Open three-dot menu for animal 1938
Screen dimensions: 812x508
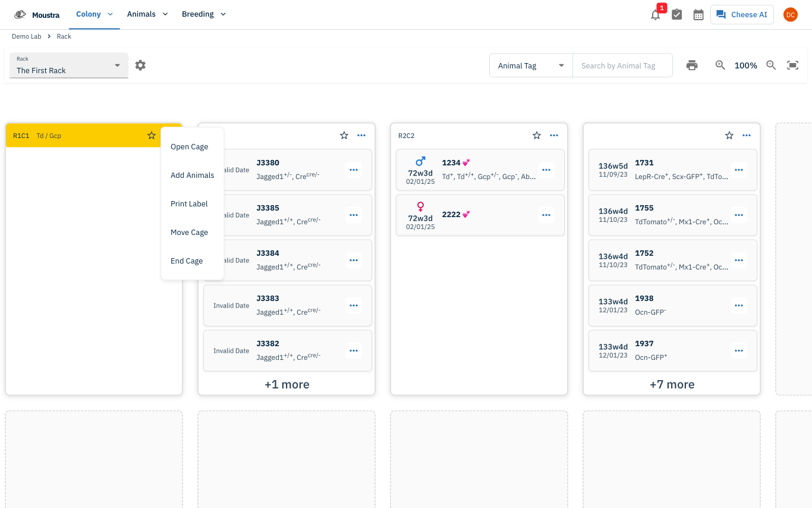tap(739, 306)
